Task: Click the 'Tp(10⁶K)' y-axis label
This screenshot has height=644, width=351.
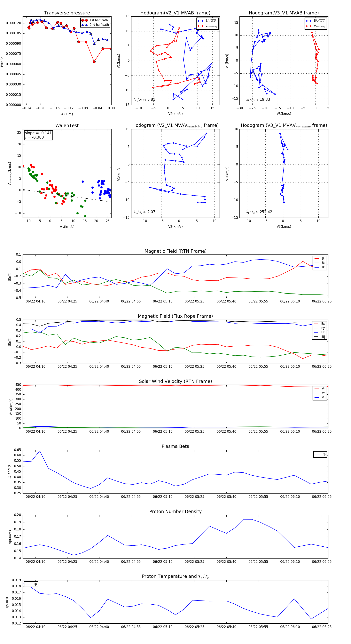Action: [7, 602]
